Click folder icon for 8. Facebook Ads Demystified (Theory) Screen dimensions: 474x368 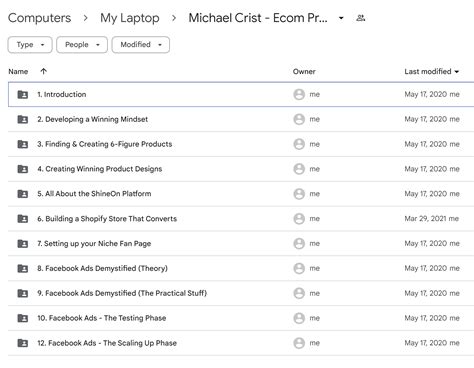[x=23, y=268]
